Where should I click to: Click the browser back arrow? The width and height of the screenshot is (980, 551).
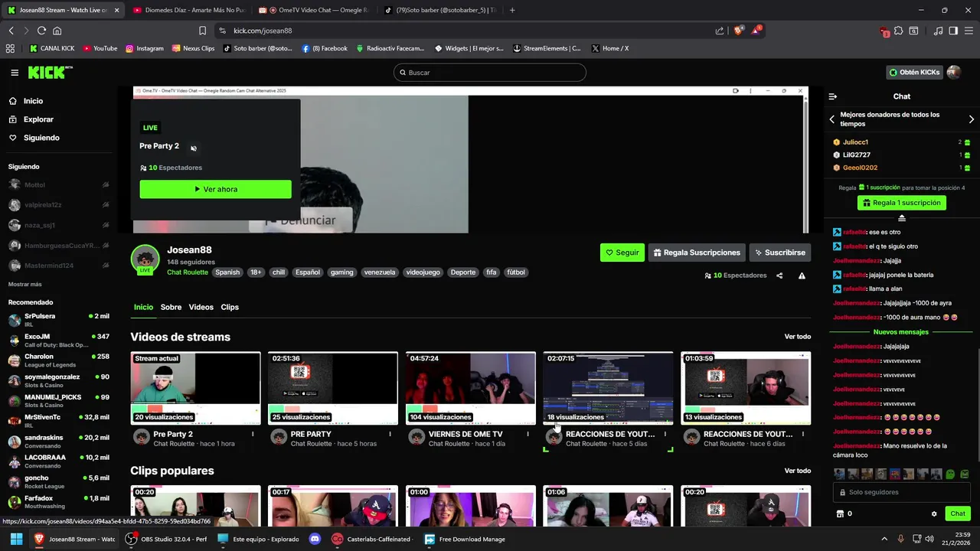(x=11, y=31)
